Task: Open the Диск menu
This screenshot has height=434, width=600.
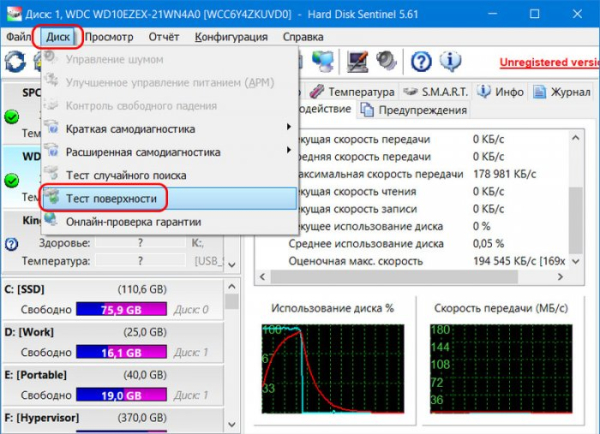Action: 58,37
